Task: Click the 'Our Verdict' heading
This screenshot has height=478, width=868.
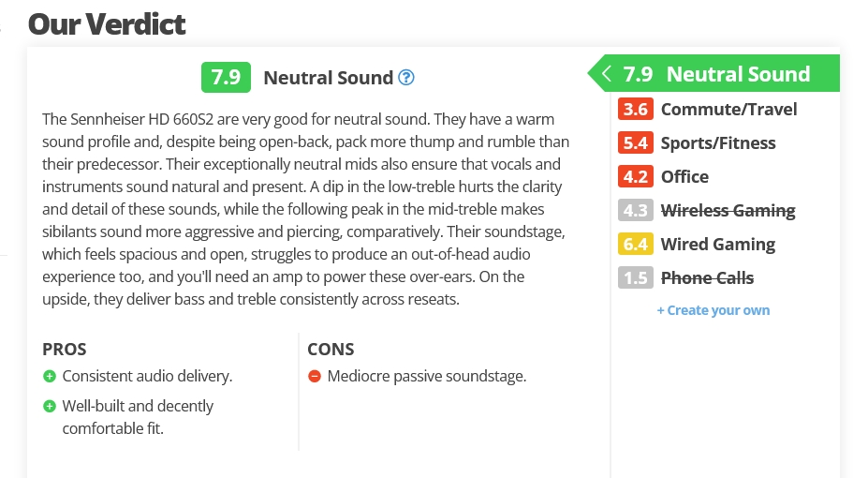Action: click(107, 23)
